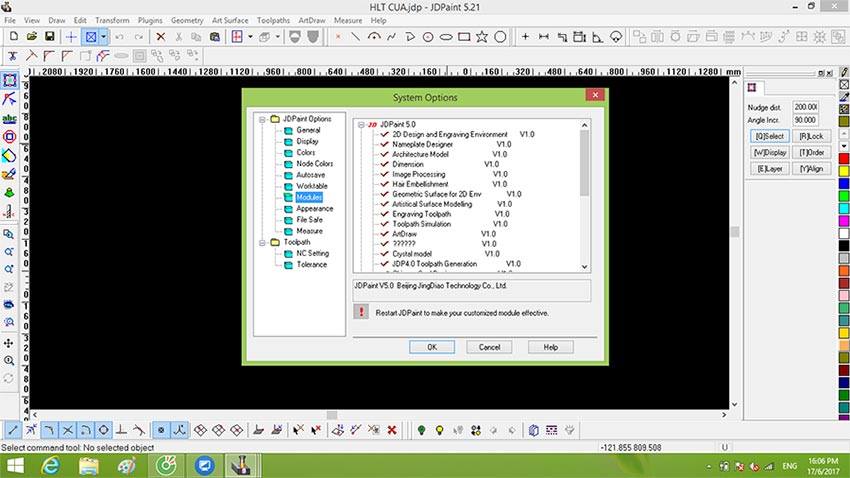Click the circle center snap icon in bottom toolbar
The width and height of the screenshot is (850, 478).
tap(104, 430)
